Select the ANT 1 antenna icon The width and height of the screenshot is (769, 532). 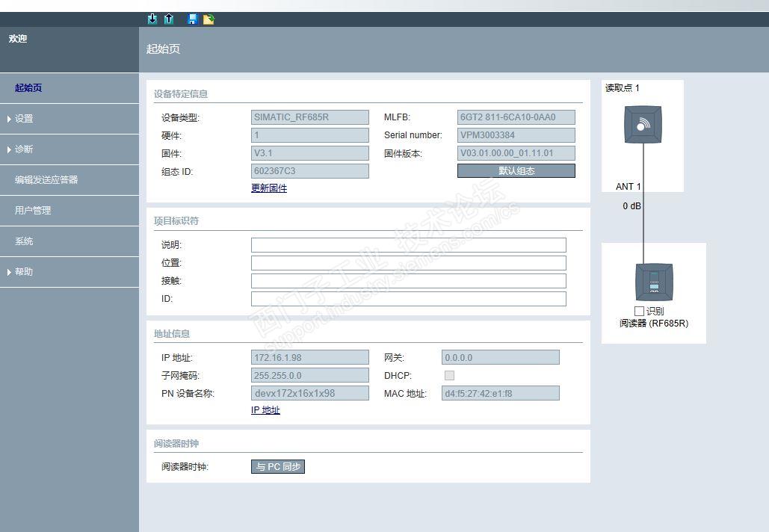[643, 125]
